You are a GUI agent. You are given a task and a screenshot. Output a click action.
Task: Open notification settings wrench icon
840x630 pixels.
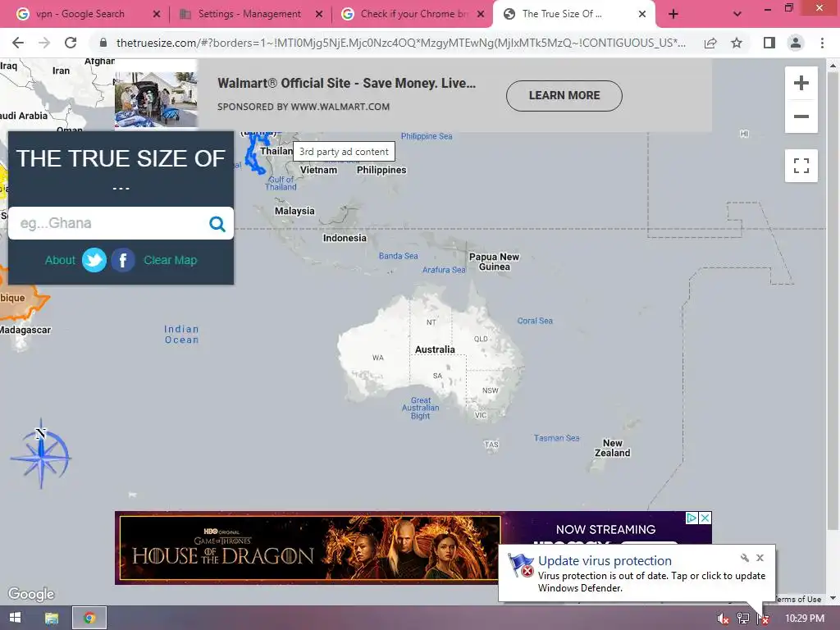[744, 558]
